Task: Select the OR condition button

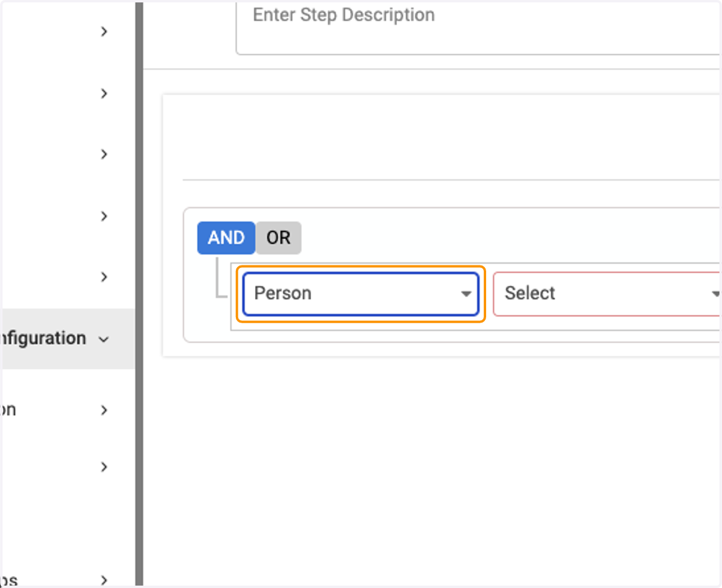Action: point(279,238)
